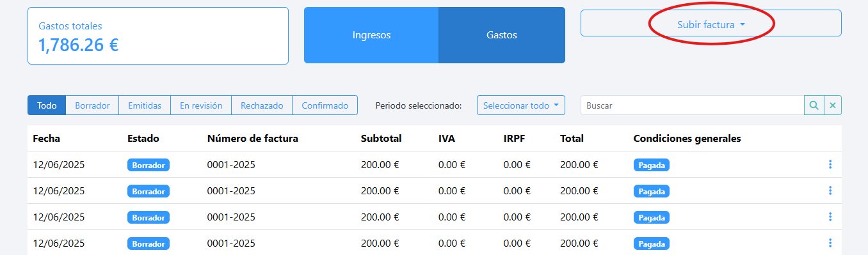Screen dimensions: 868x255
Task: Filter invoices by Emitidas tab
Action: pos(145,105)
